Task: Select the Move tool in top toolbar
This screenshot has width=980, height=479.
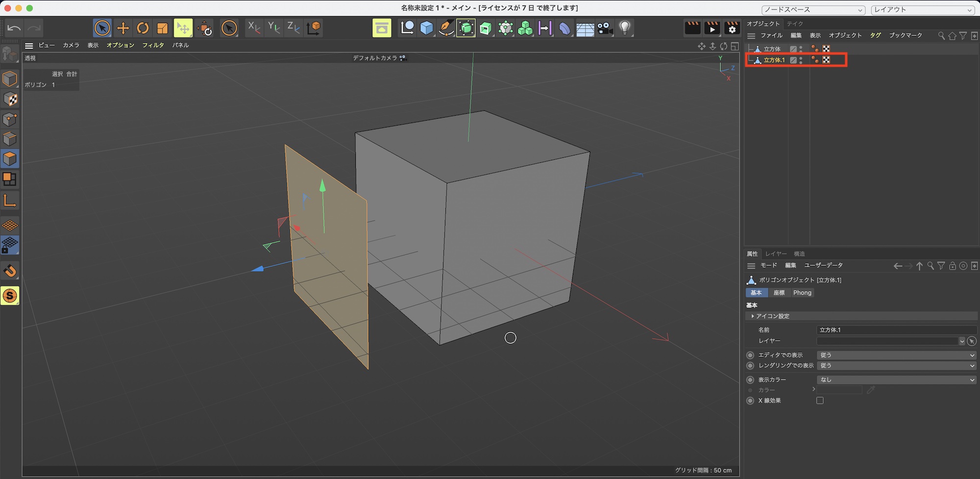Action: tap(123, 28)
